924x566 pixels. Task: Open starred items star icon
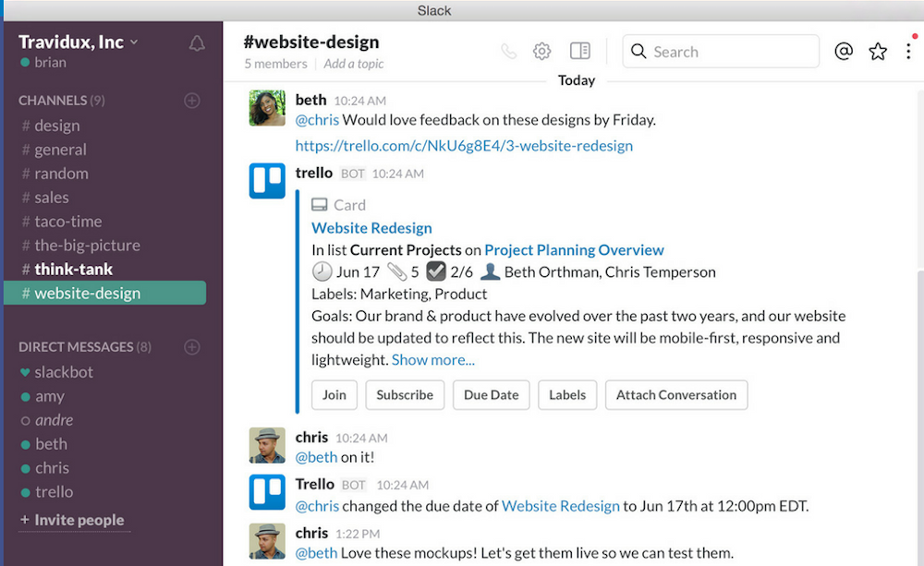(x=878, y=51)
